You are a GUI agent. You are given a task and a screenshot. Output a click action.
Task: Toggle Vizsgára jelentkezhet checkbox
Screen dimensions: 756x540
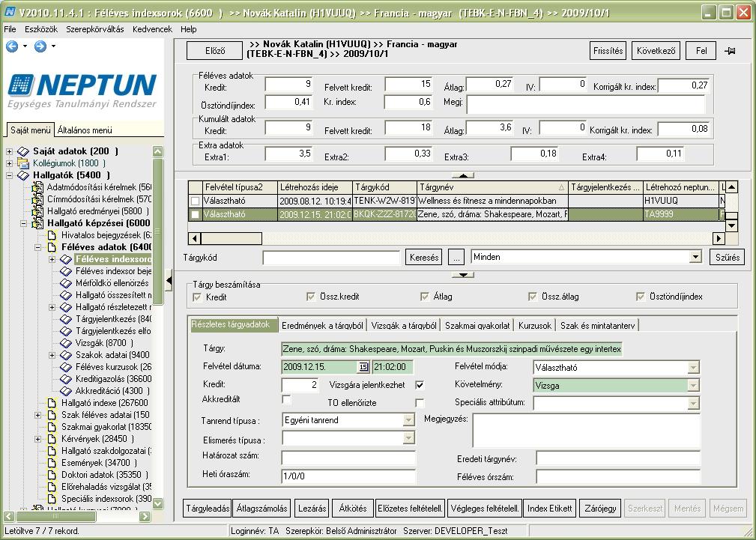(420, 385)
